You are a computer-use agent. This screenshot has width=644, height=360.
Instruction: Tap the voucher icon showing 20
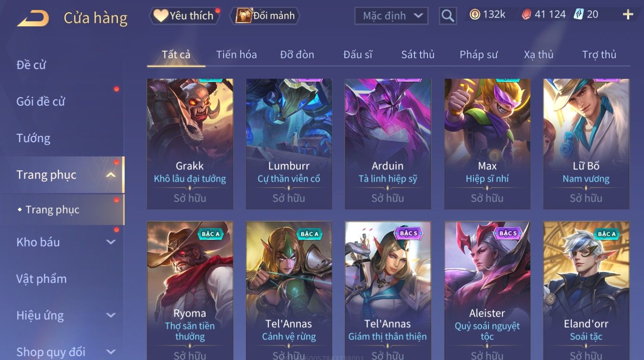click(x=579, y=15)
